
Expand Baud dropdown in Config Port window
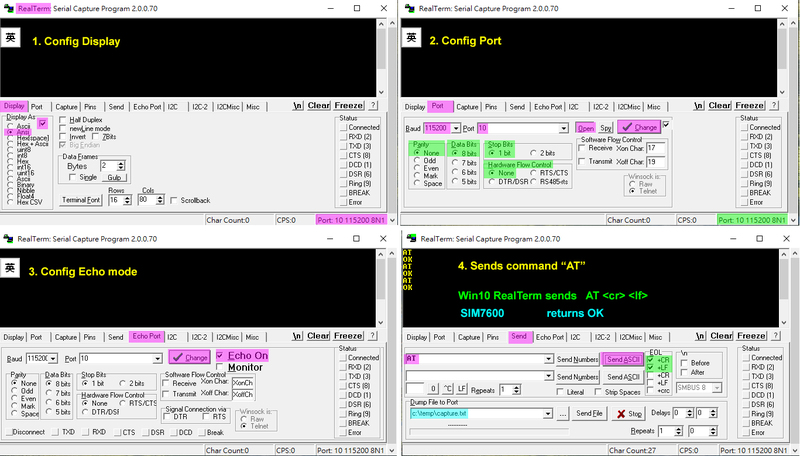coord(456,129)
